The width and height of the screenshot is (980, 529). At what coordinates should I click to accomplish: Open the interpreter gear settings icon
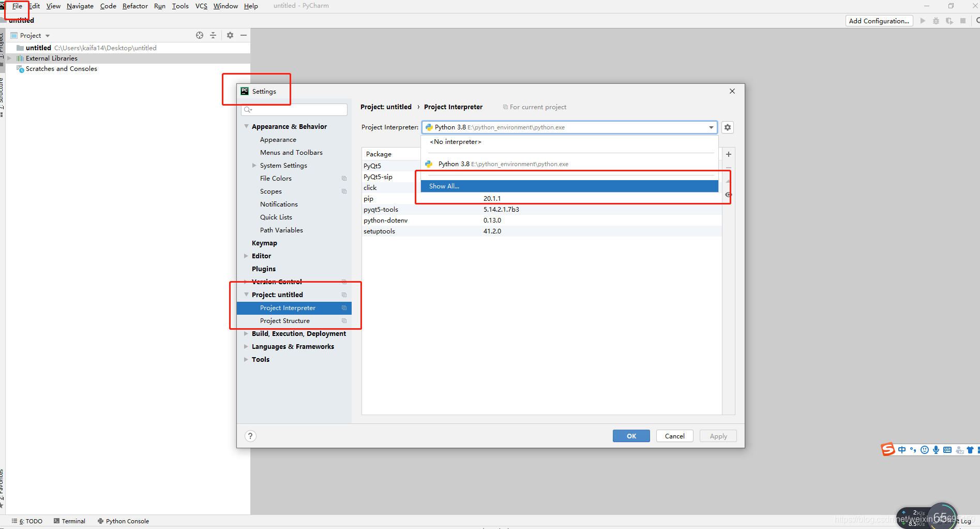[x=728, y=127]
